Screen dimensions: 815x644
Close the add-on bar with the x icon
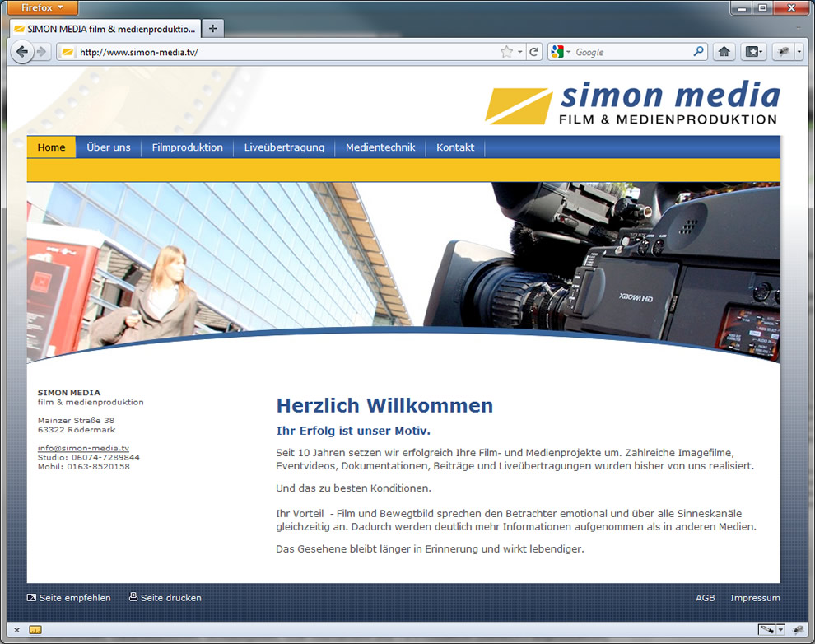point(16,630)
